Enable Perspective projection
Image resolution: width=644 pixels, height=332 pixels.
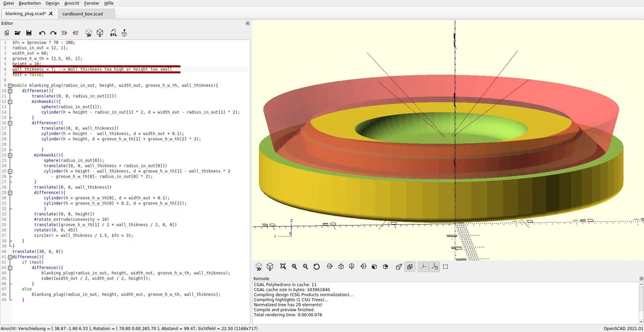click(399, 267)
